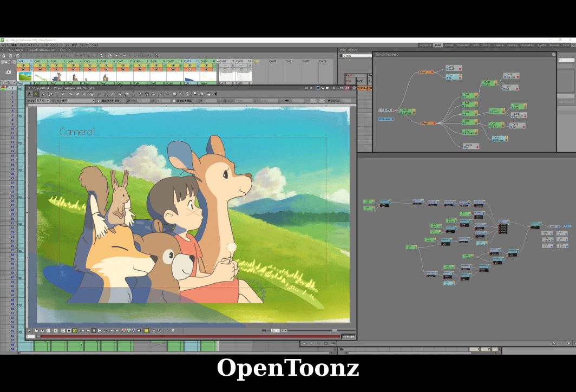The width and height of the screenshot is (576, 392).
Task: Close the stage schematic floating panel
Action: click(553, 54)
